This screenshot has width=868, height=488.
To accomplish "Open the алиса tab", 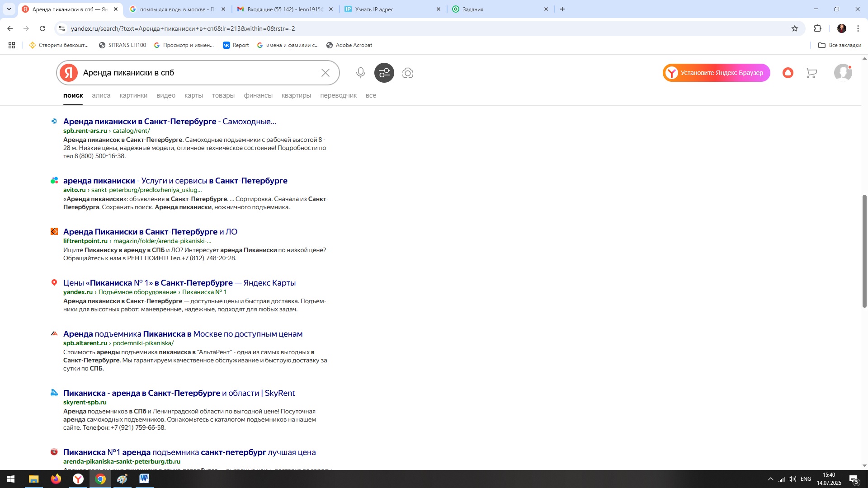I will pos(101,95).
